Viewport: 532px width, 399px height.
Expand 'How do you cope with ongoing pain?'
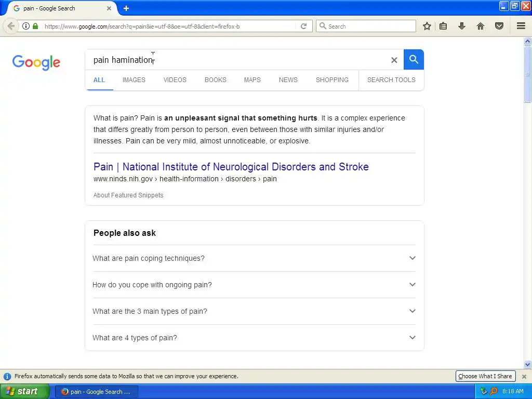pos(254,285)
